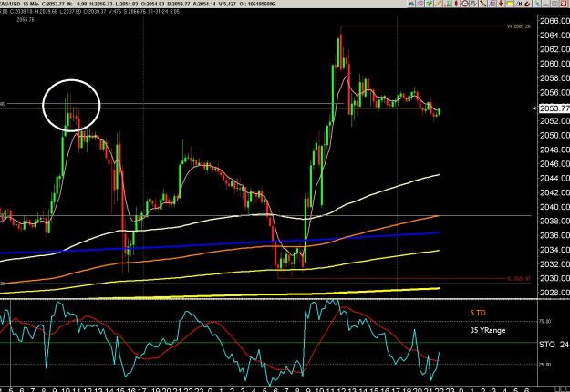Click the stochastic 25.00 level label
Viewport: 570px width, 392px height.
(x=546, y=365)
